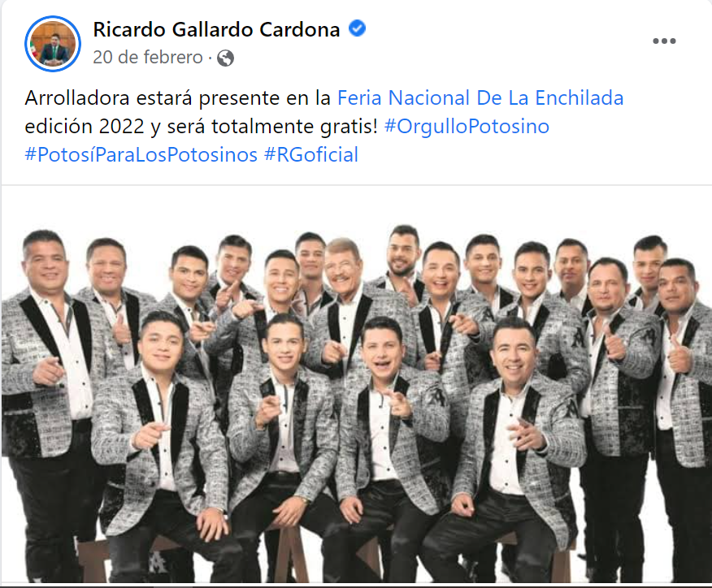Open the #OrgulloPotosino hashtag
Image resolution: width=712 pixels, height=588 pixels.
467,126
